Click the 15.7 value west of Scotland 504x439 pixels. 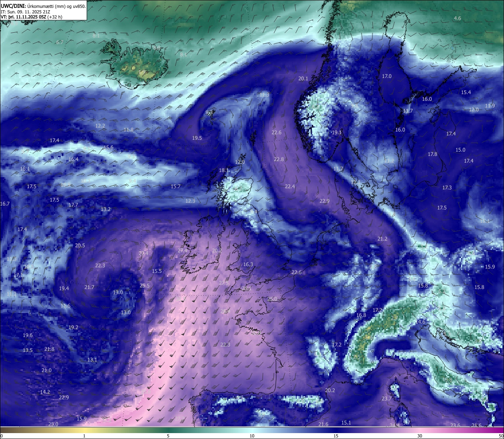pos(176,186)
